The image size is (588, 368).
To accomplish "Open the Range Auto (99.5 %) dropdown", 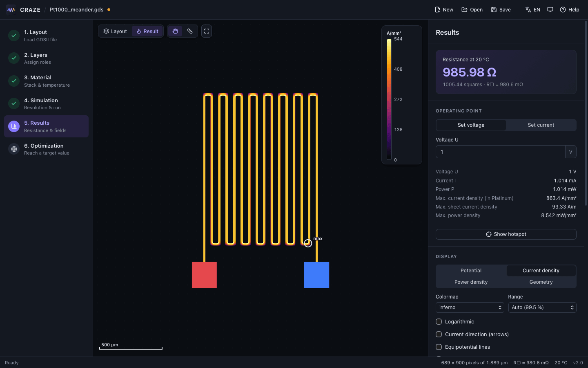I will [x=542, y=307].
